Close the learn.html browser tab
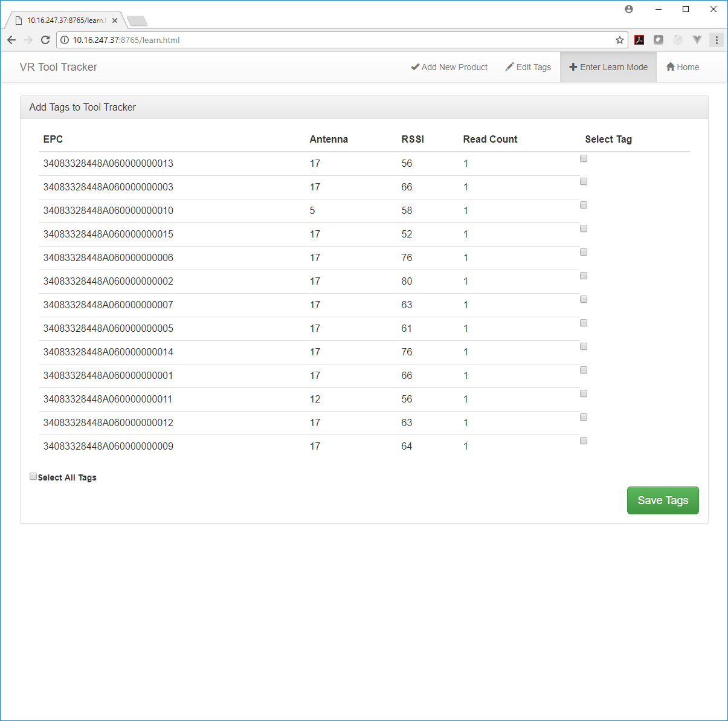728x721 pixels. (115, 21)
